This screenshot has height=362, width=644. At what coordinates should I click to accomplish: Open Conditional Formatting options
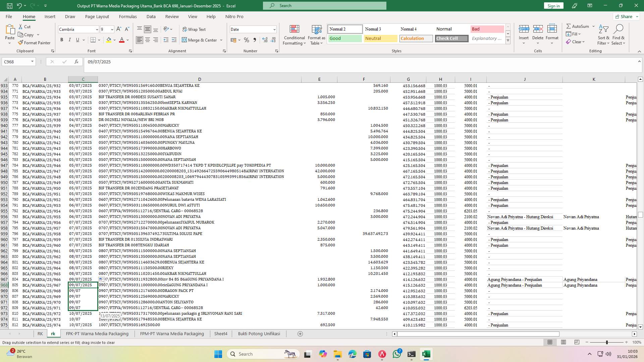pos(294,35)
